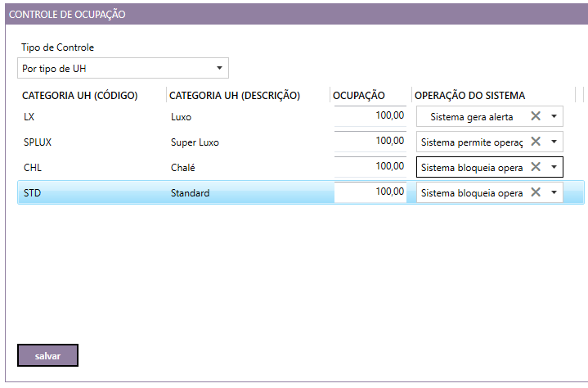Image resolution: width=588 pixels, height=388 pixels.
Task: Expand operation dropdown arrow for CHL row
Action: pos(554,167)
